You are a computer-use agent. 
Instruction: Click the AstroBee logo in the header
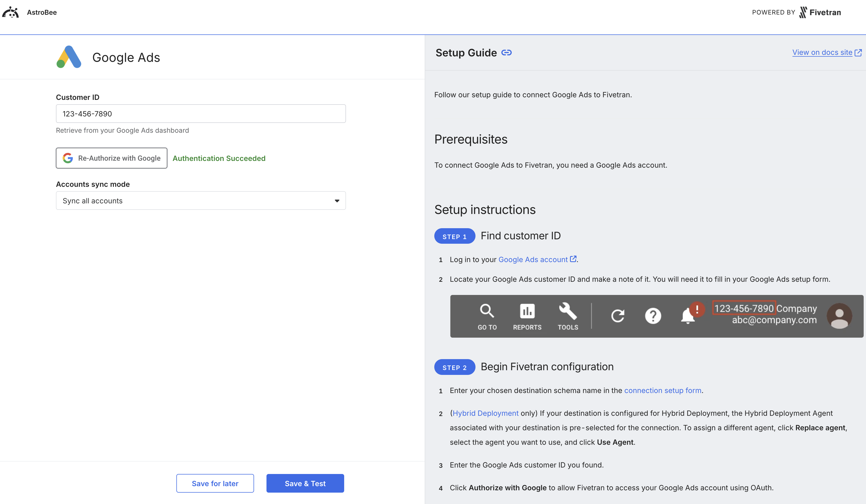pyautogui.click(x=11, y=12)
